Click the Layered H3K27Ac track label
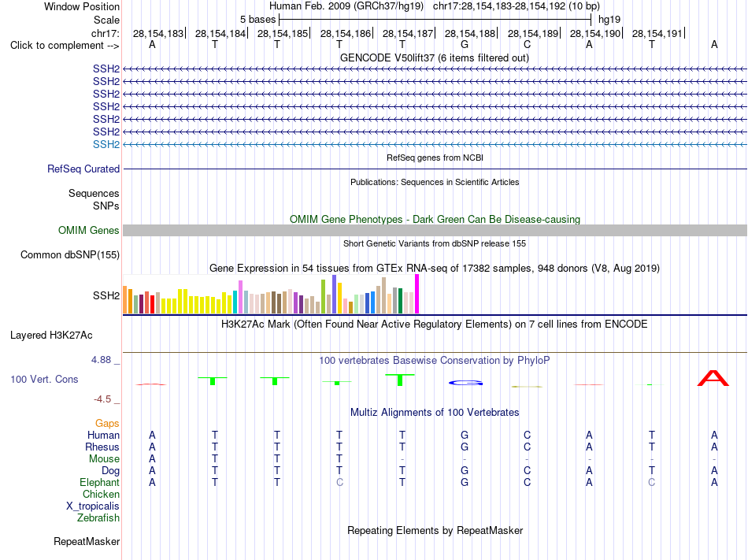 (x=51, y=336)
